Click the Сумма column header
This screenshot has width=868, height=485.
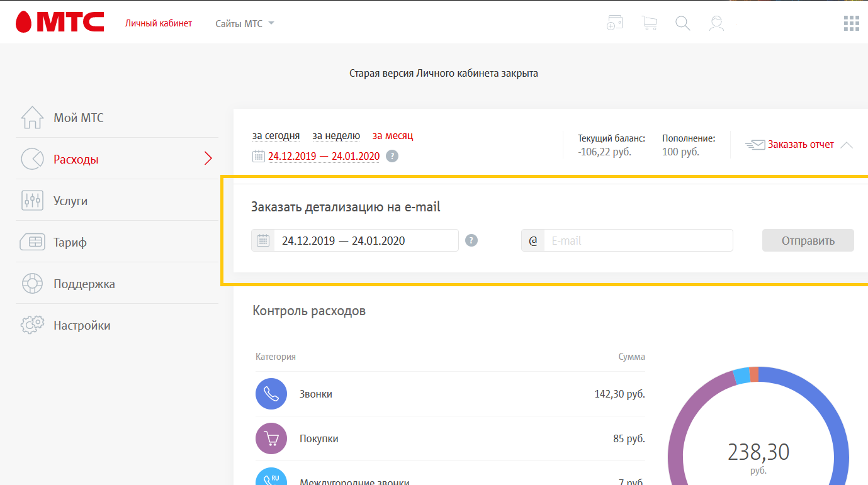(631, 357)
